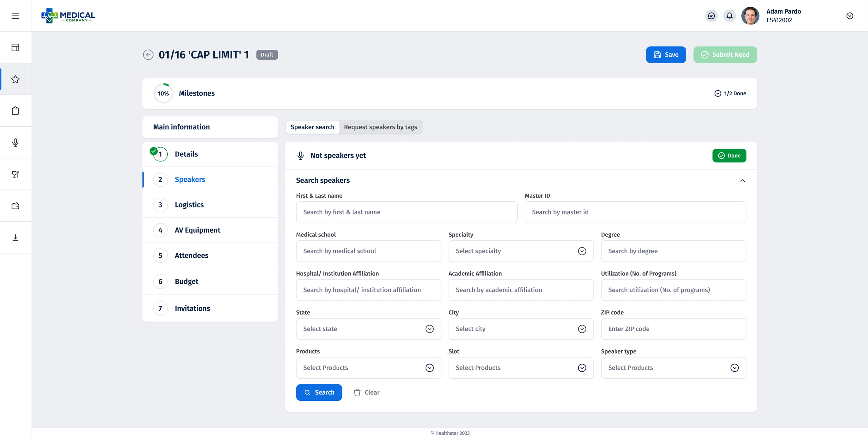868x439 pixels.
Task: Click the dashboard layout sidebar icon
Action: click(x=15, y=48)
